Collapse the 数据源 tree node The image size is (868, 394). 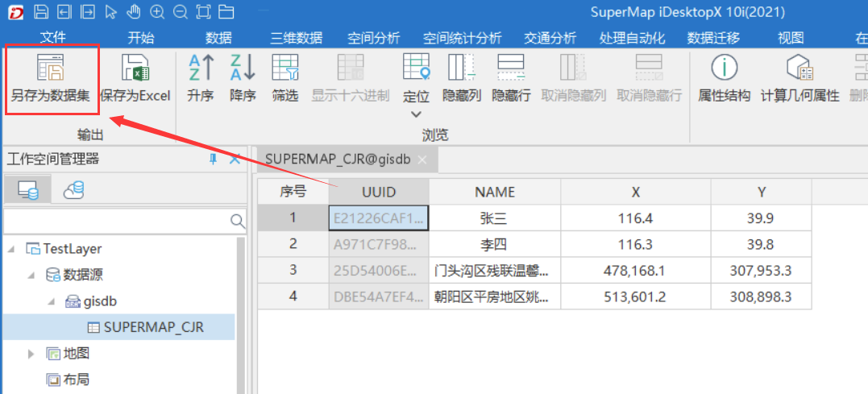click(31, 275)
